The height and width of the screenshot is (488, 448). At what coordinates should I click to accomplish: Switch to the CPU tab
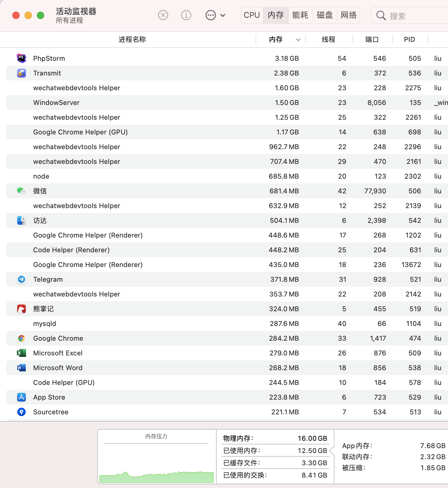[252, 15]
